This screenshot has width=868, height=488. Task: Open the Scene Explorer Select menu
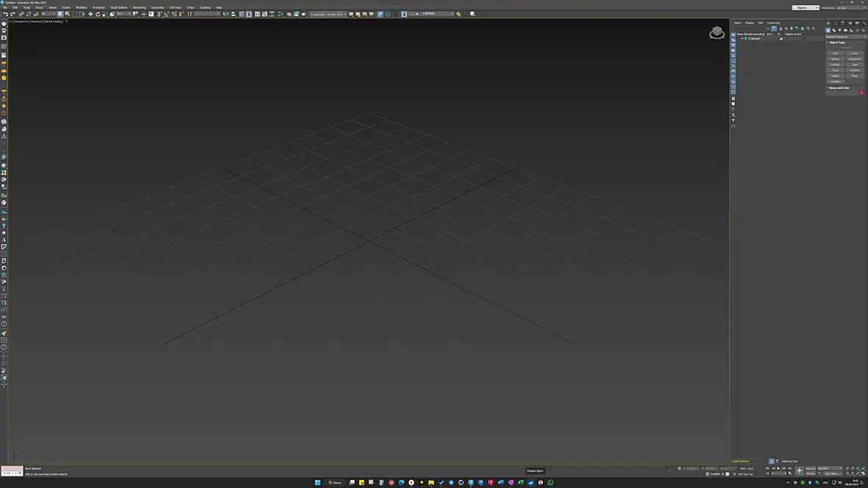pos(737,23)
